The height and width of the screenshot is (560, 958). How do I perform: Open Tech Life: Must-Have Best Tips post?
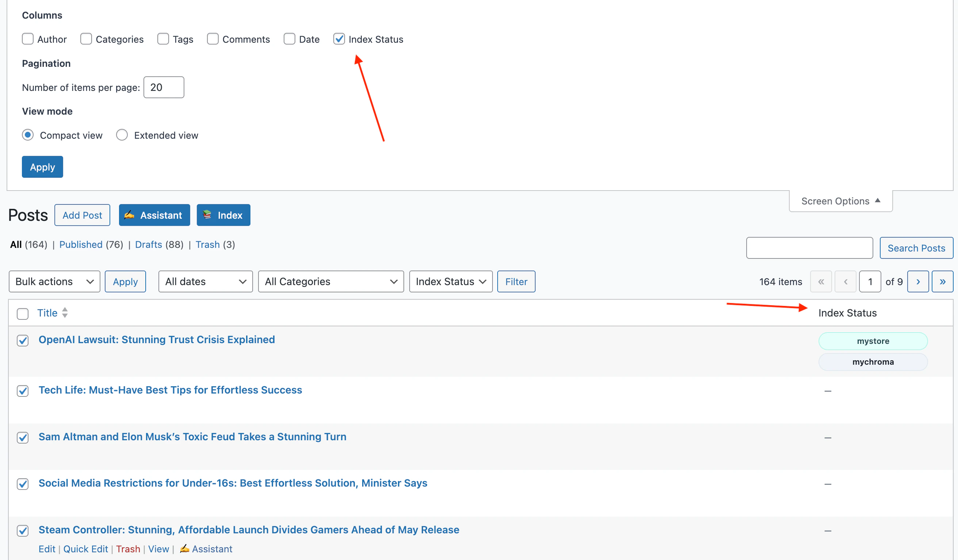pos(170,390)
